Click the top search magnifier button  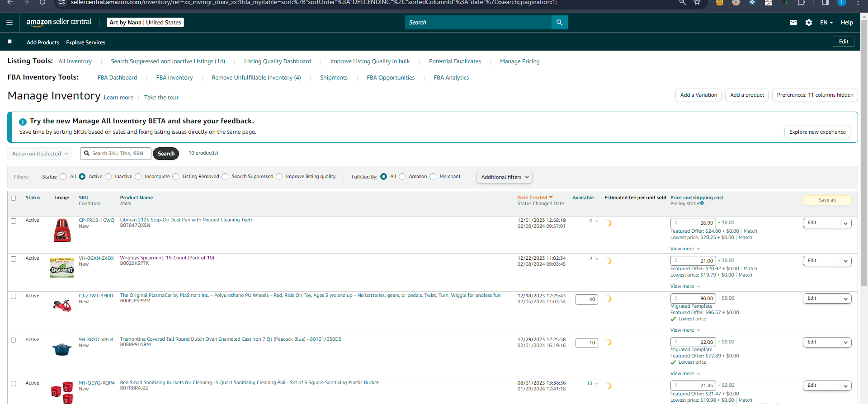[x=559, y=23]
